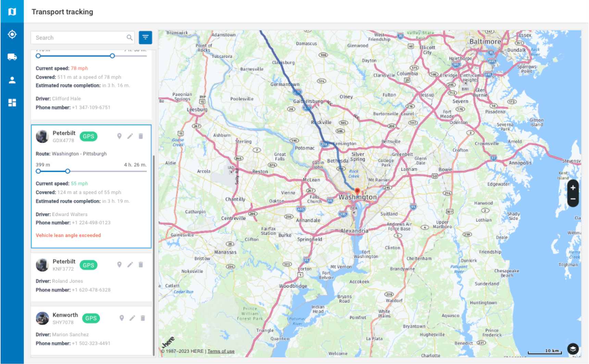This screenshot has height=364, width=589.
Task: Select the vehicles truck icon in sidebar
Action: point(12,57)
